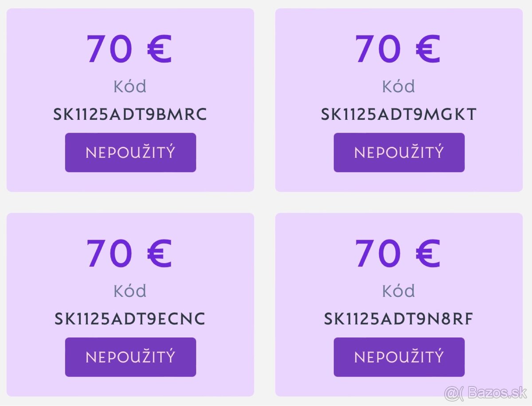The image size is (532, 406).
Task: Click the NEPOUŽITÝ button on voucher SK1125ADT9MGKT
Action: click(x=399, y=152)
